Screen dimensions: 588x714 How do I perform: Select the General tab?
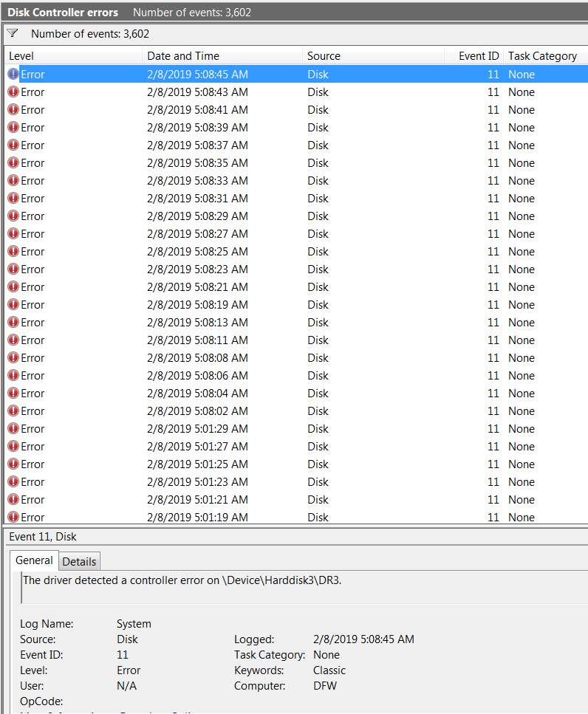click(x=34, y=560)
